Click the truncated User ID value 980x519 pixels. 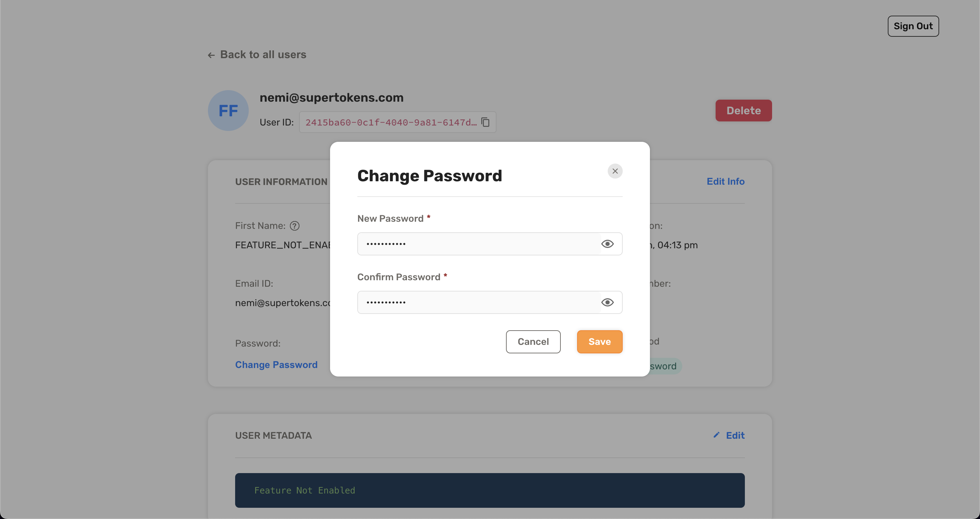pyautogui.click(x=390, y=122)
